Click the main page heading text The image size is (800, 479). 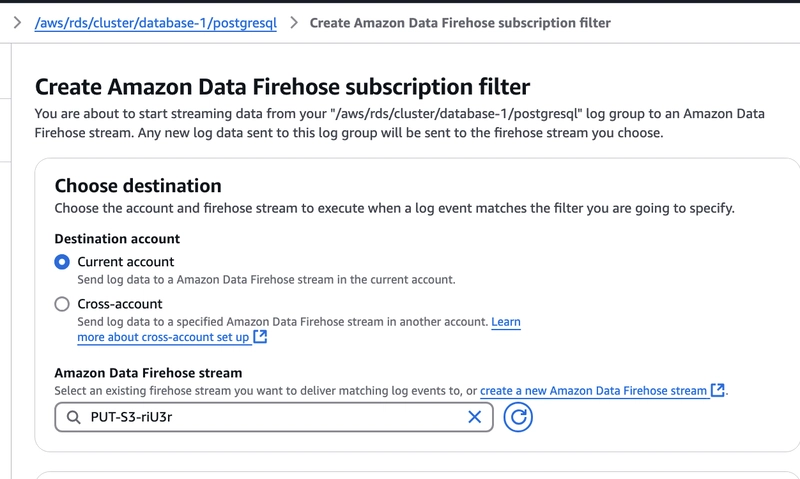283,87
